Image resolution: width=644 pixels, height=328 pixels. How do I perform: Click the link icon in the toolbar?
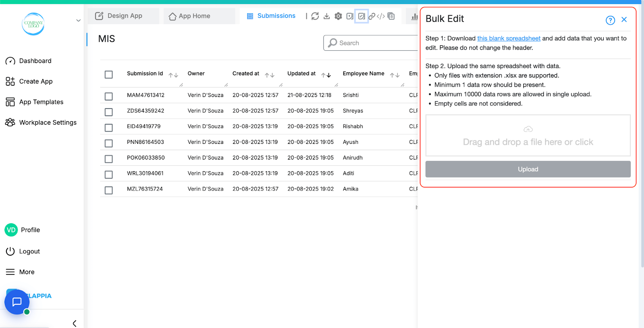click(x=372, y=16)
